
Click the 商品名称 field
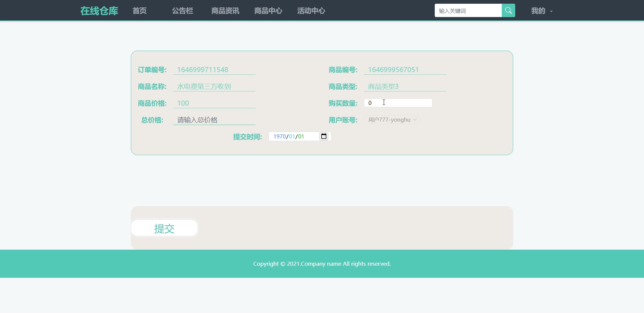point(214,86)
